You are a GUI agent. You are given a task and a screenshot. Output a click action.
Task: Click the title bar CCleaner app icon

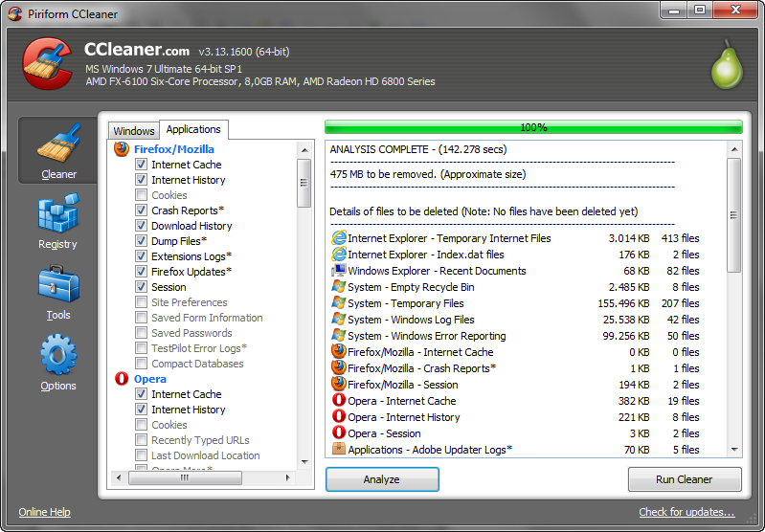(14, 13)
